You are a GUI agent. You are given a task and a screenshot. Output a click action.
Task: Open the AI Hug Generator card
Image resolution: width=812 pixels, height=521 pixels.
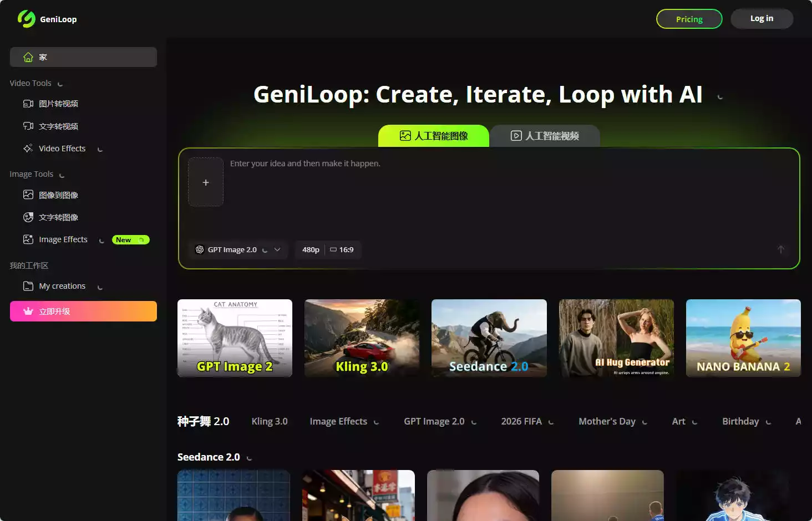tap(616, 338)
